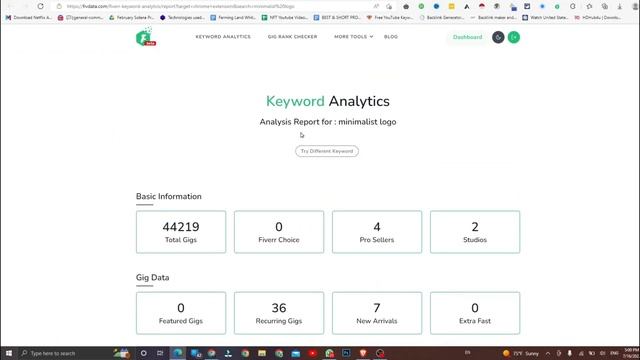Image resolution: width=640 pixels, height=360 pixels.
Task: Click the Recurring Gigs card
Action: click(279, 313)
